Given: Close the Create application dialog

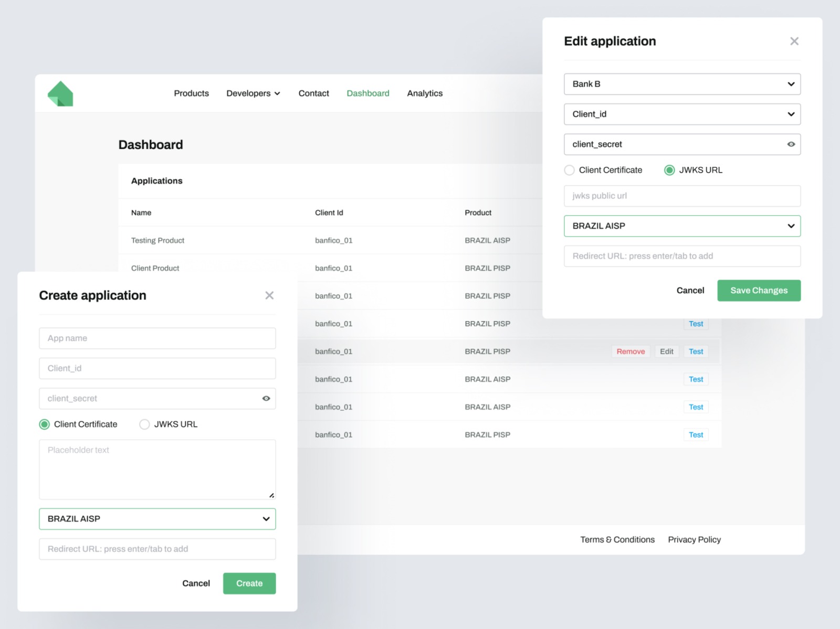Looking at the screenshot, I should click(269, 295).
